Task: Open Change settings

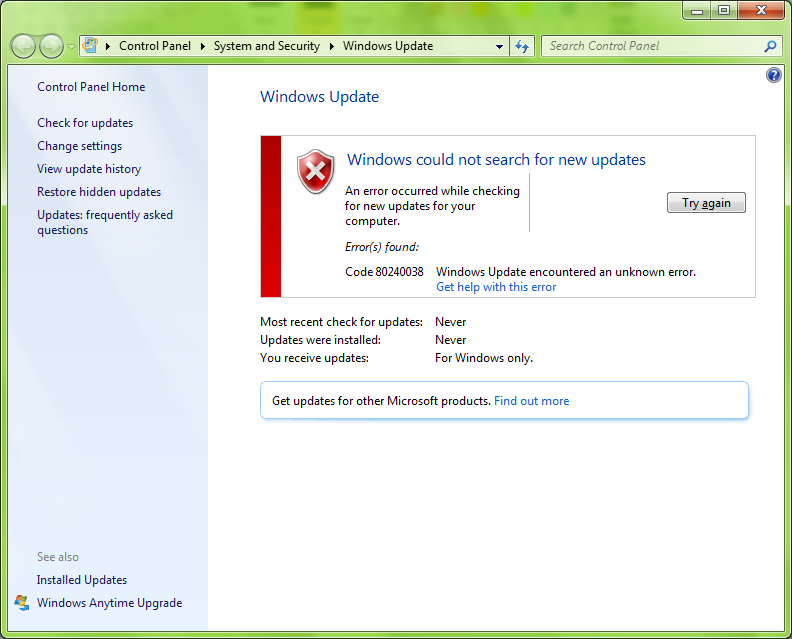Action: [x=79, y=146]
